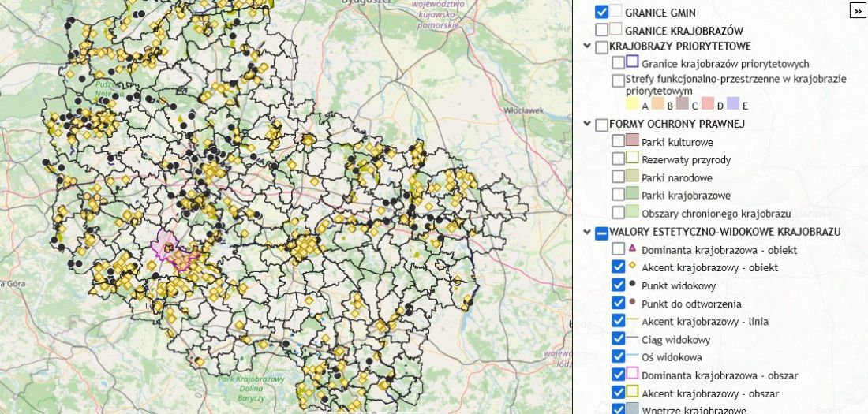Image resolution: width=868 pixels, height=414 pixels.
Task: Click the Włocławek label on the map
Action: 523,110
